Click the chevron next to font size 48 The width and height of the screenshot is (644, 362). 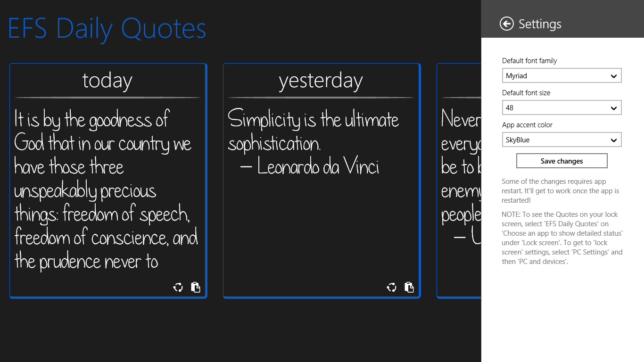click(614, 108)
